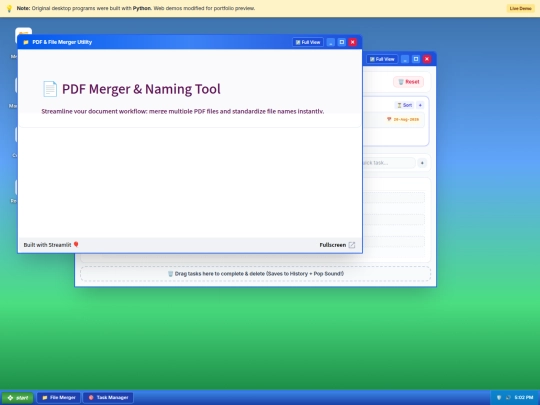Click Full View in Task Manager window

click(382, 59)
